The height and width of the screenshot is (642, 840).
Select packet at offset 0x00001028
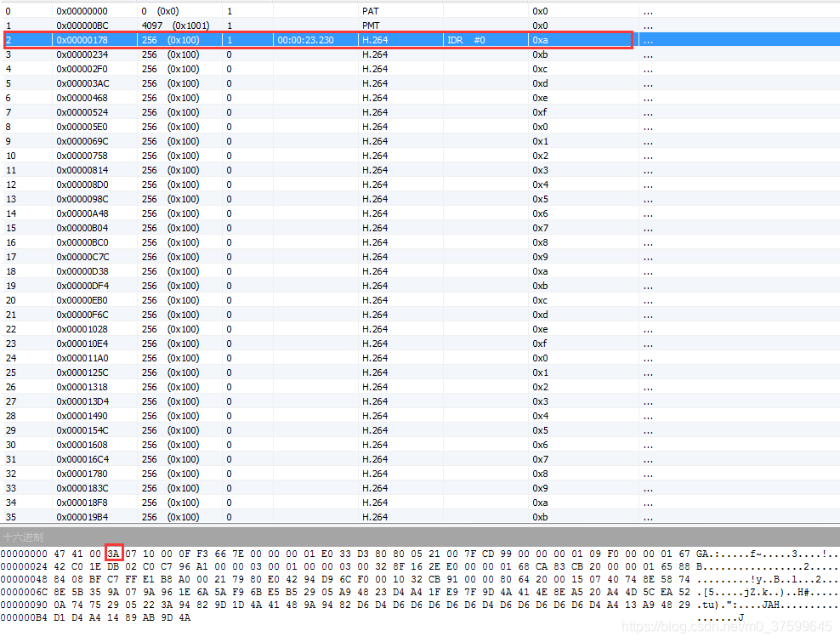(x=420, y=329)
